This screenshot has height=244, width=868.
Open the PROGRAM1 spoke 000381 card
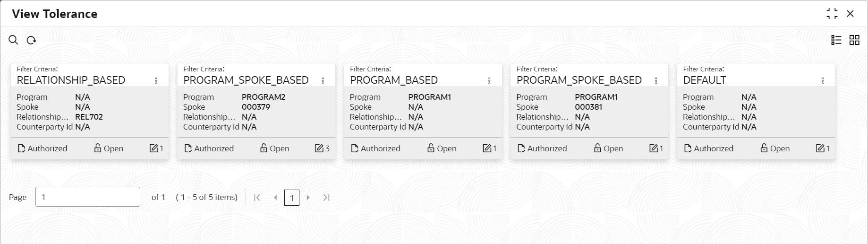tap(589, 112)
